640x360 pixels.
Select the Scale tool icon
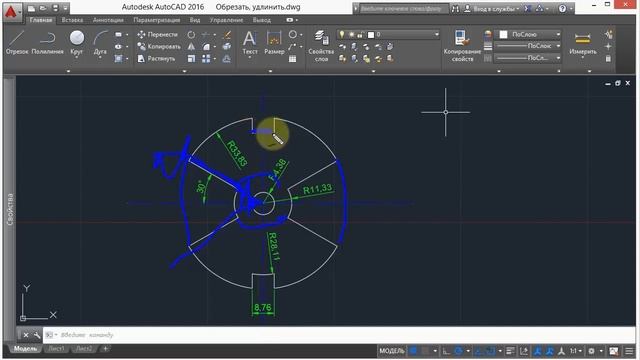click(x=191, y=59)
